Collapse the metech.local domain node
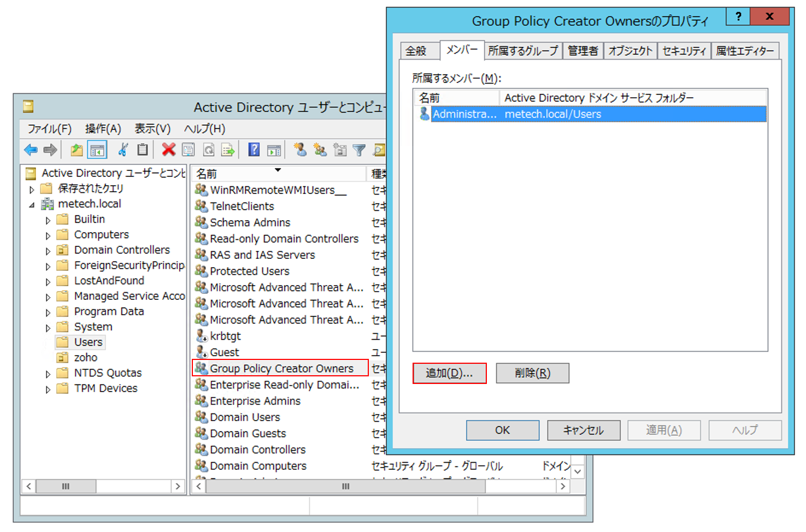 coord(32,205)
